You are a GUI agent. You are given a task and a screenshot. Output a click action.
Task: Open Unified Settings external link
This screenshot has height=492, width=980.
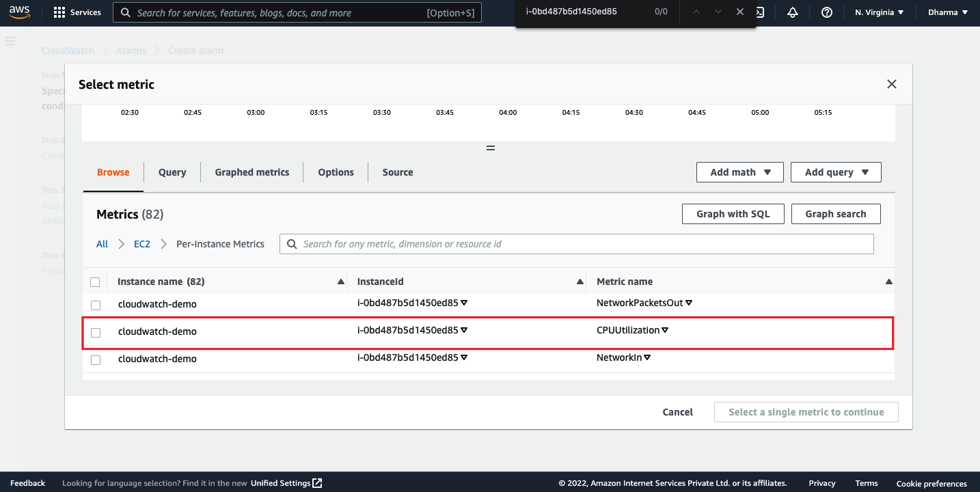286,483
